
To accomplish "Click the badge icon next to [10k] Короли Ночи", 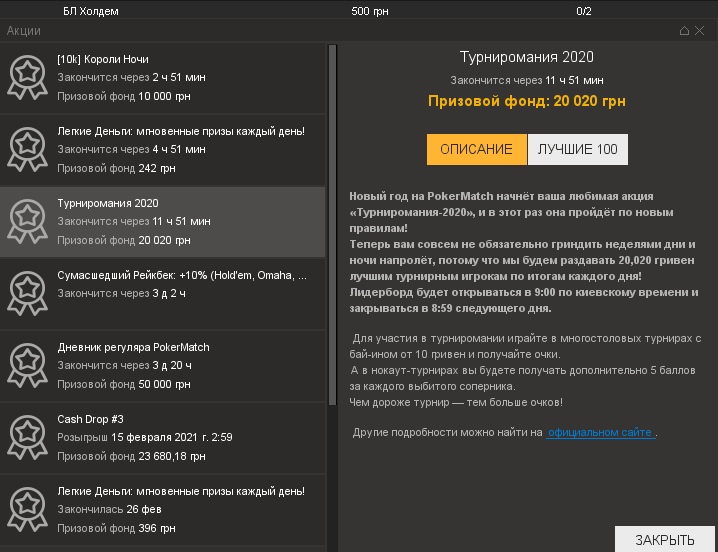I will (27, 77).
